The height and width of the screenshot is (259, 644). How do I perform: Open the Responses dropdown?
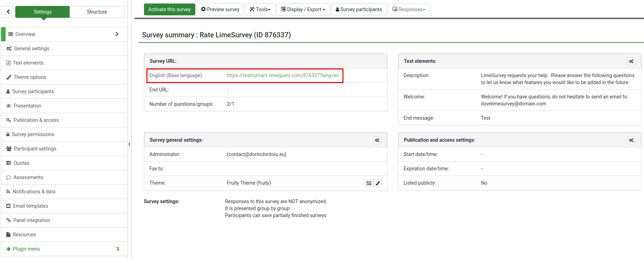[x=408, y=9]
